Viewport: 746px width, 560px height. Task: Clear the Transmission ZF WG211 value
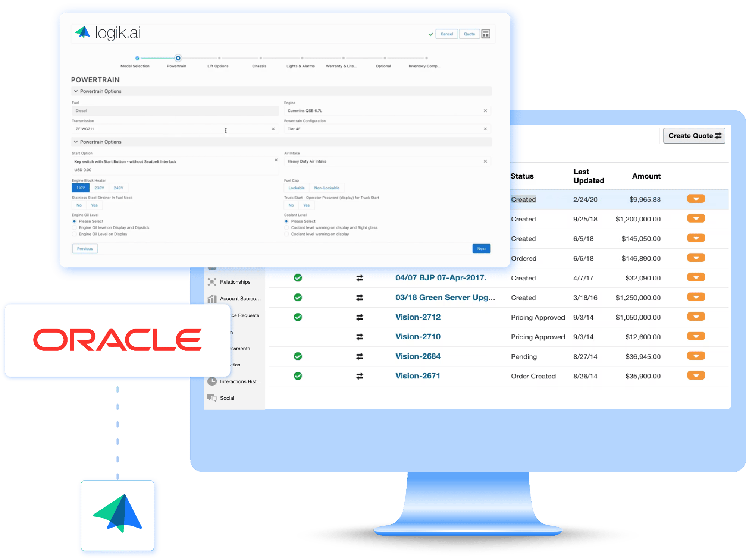273,129
